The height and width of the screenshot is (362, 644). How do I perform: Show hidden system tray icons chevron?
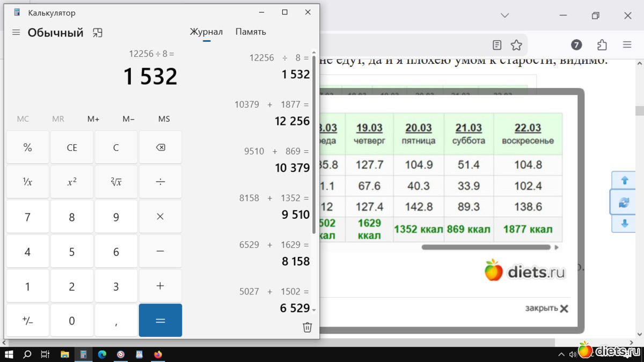(x=561, y=354)
